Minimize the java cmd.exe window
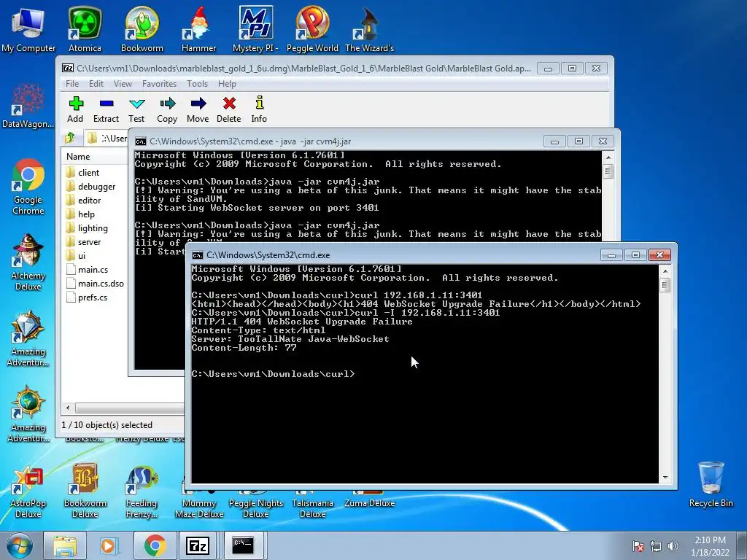 [x=554, y=141]
